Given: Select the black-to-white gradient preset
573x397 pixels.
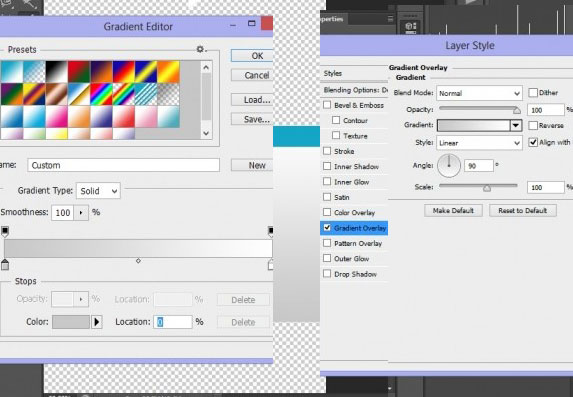Looking at the screenshot, I should click(x=57, y=72).
